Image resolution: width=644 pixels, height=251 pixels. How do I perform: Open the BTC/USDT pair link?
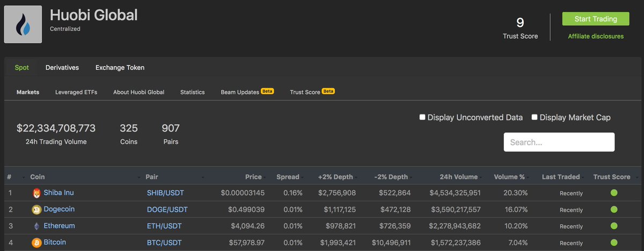click(x=164, y=243)
